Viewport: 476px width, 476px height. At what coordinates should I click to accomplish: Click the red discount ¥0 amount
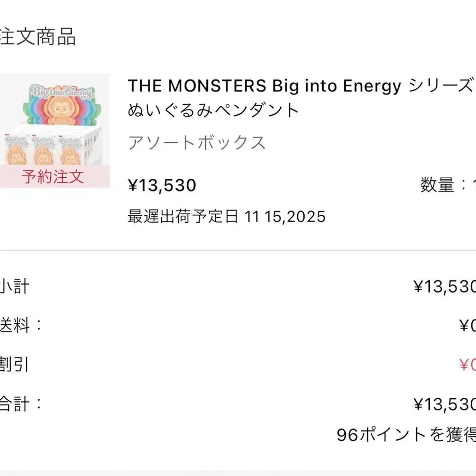click(466, 365)
